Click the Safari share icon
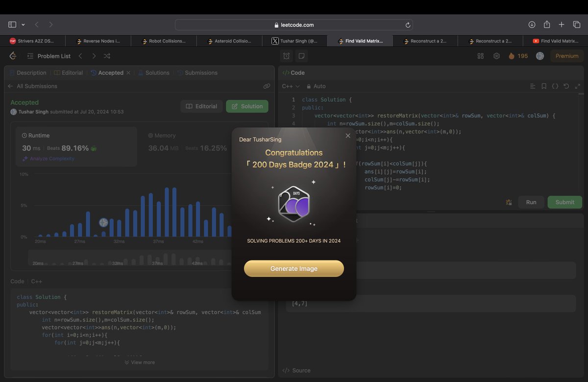 coord(547,24)
